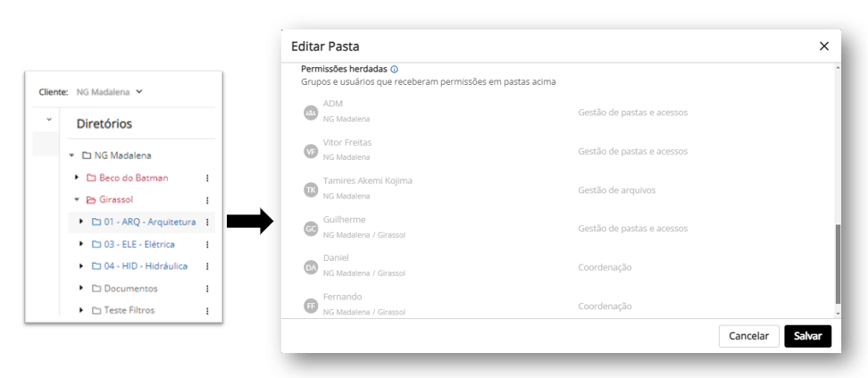The image size is (868, 378).
Task: Click the info icon beside Permissões herdadas
Action: tap(394, 70)
